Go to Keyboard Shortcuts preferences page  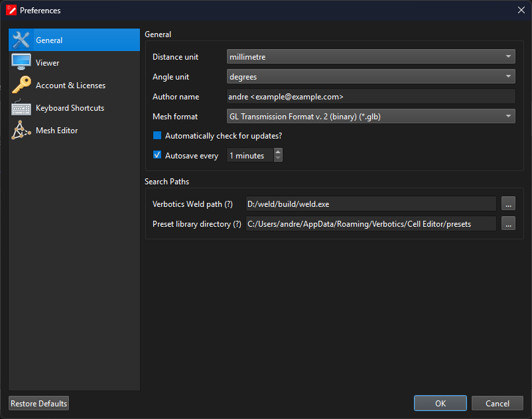tap(74, 108)
